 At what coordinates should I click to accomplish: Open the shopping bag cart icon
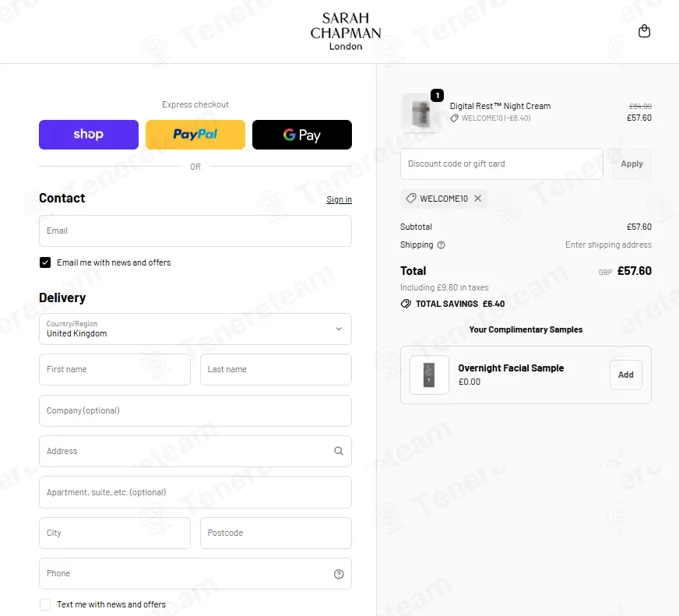pos(644,31)
